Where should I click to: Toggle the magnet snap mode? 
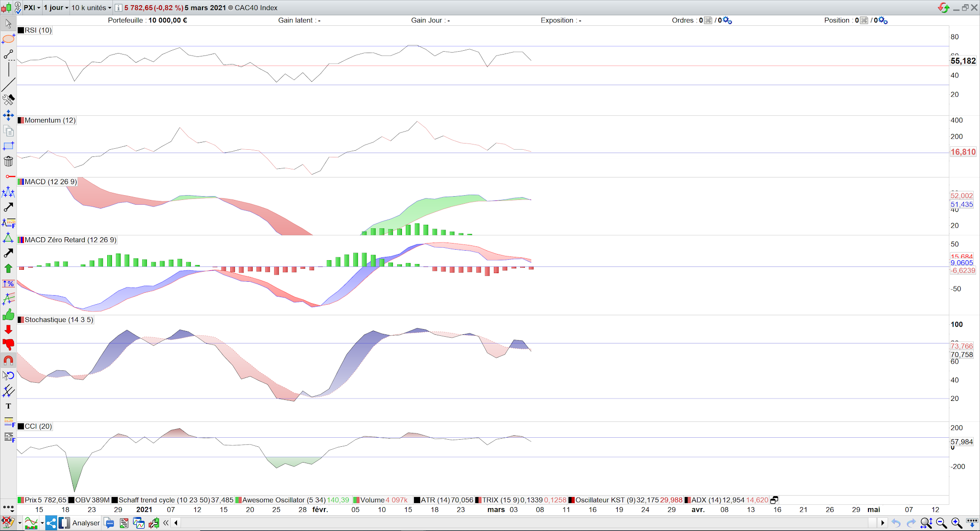pyautogui.click(x=8, y=360)
